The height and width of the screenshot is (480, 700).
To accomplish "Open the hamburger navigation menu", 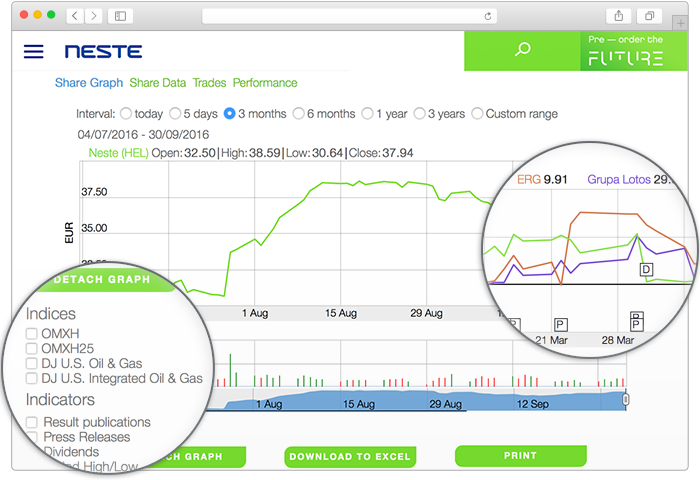I will [x=33, y=52].
